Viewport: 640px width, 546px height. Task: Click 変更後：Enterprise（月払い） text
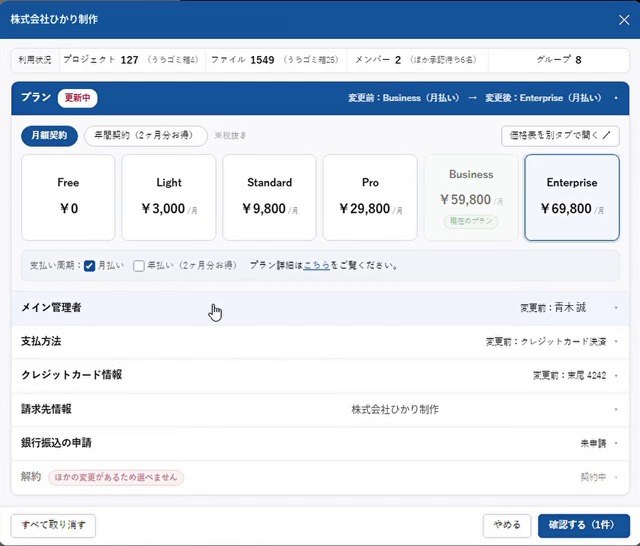click(x=543, y=98)
